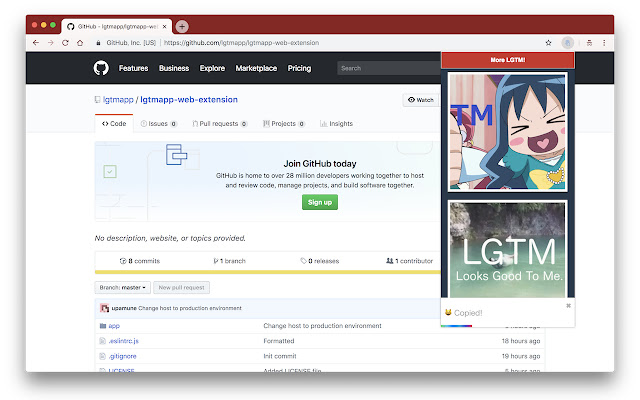Screen dimensions: 640x400
Task: Click the language bar under repository stats
Action: pyautogui.click(x=268, y=272)
